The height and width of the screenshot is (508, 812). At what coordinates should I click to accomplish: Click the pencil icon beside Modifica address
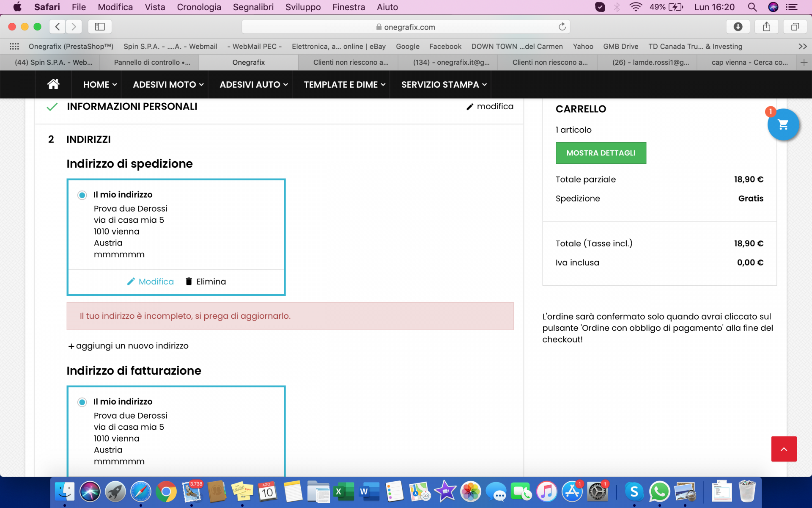pyautogui.click(x=131, y=282)
